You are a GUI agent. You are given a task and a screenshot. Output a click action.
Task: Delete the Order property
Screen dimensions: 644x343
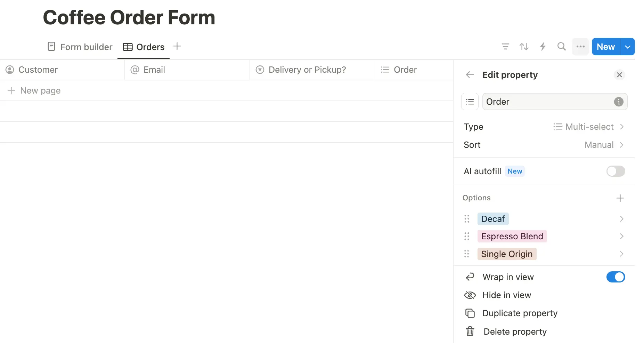pyautogui.click(x=515, y=332)
